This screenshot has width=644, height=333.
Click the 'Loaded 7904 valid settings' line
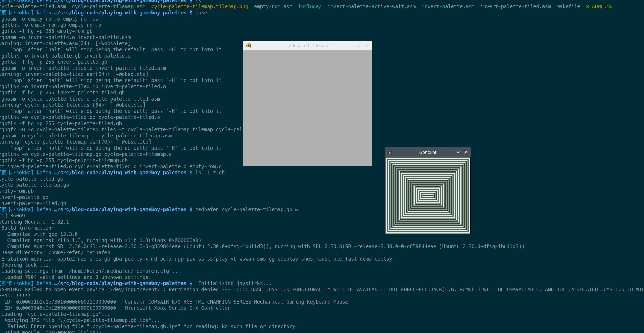(x=77, y=277)
